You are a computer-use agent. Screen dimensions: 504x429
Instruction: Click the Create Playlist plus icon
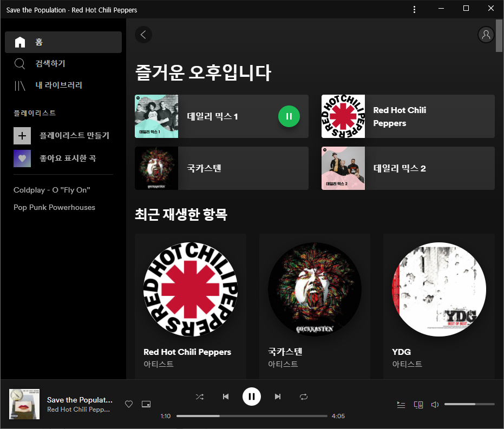point(22,136)
